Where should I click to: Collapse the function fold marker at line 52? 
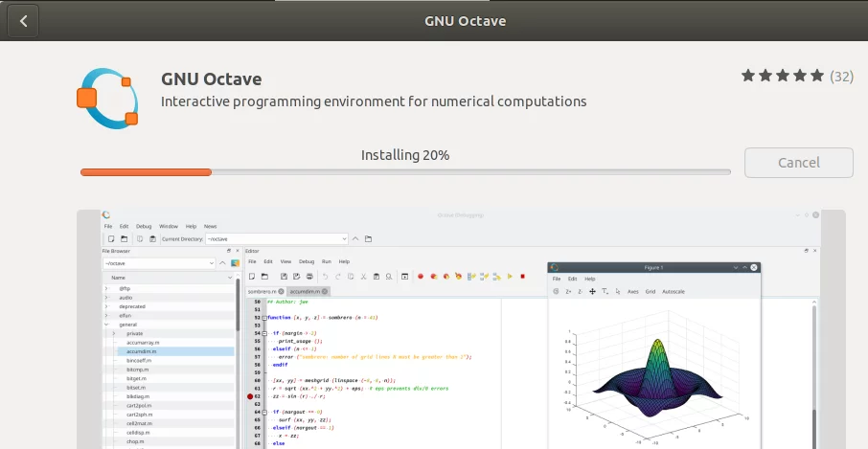[x=265, y=318]
